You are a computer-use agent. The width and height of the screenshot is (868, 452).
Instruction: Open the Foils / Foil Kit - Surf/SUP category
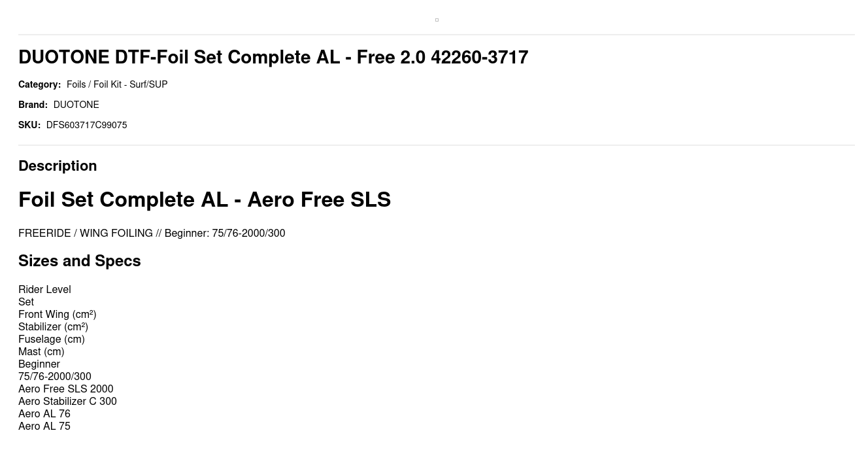tap(117, 84)
